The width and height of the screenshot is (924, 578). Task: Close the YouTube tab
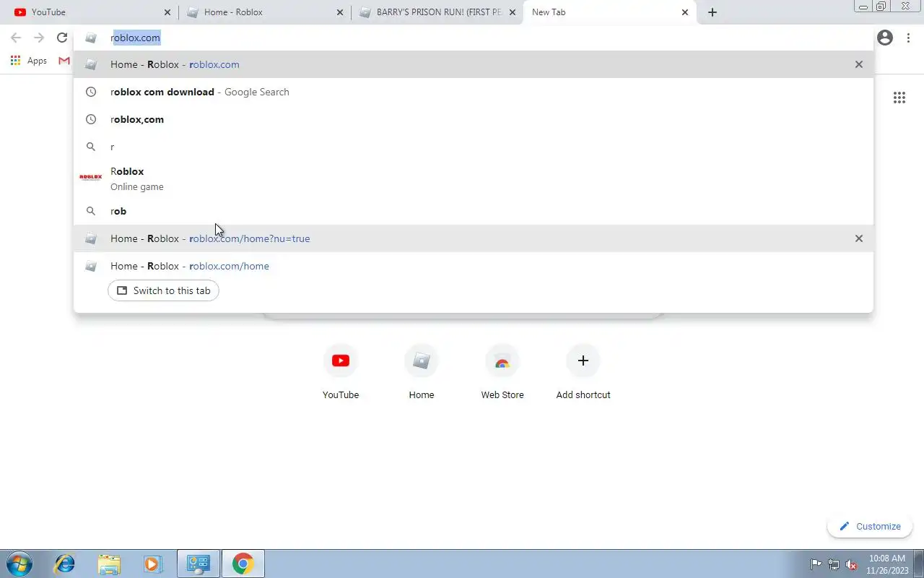167,12
